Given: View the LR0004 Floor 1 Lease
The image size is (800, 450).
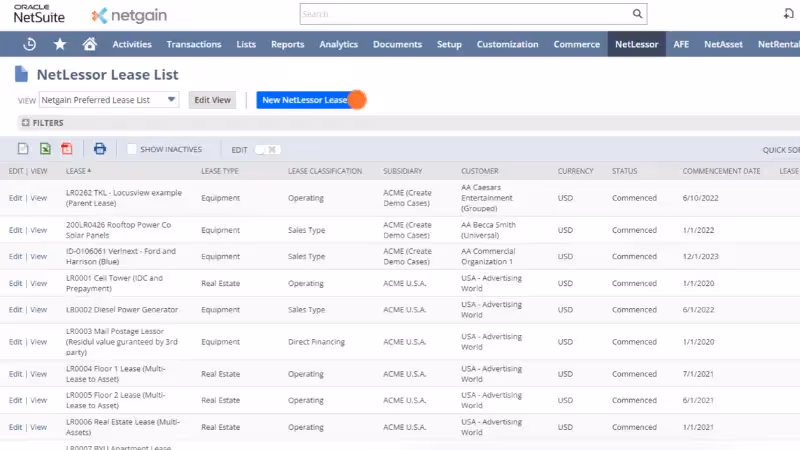Looking at the screenshot, I should point(38,374).
